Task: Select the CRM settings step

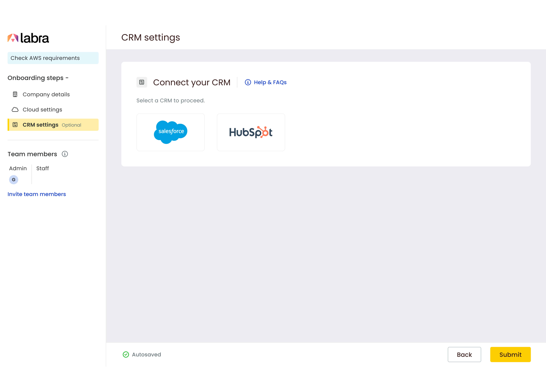Action: [40, 125]
